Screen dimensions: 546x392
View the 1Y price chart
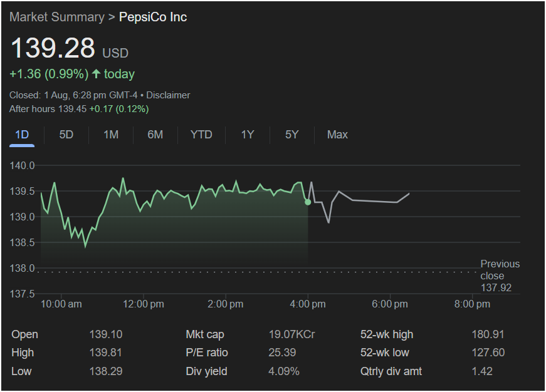pyautogui.click(x=248, y=135)
